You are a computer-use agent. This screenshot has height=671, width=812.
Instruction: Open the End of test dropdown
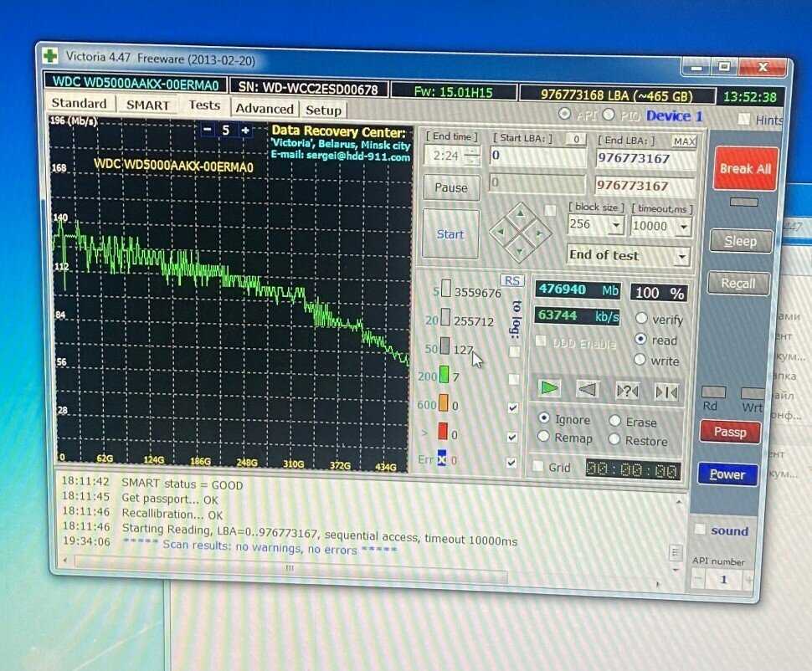tap(681, 257)
